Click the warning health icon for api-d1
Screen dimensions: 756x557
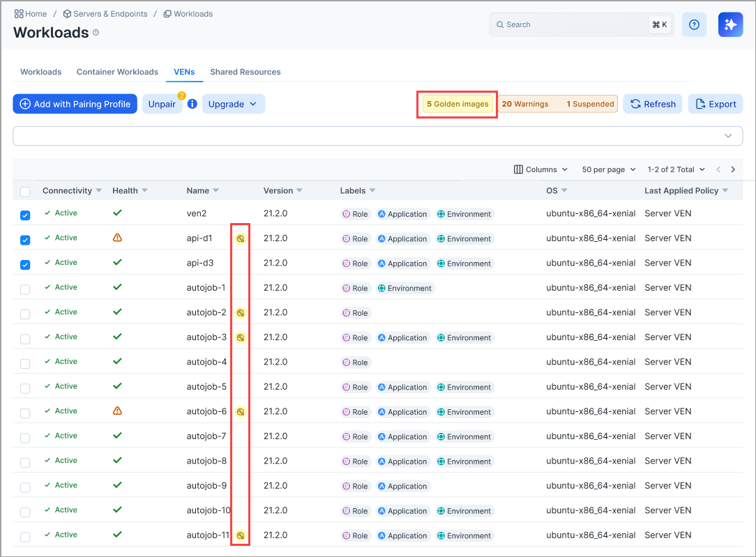[x=117, y=238]
